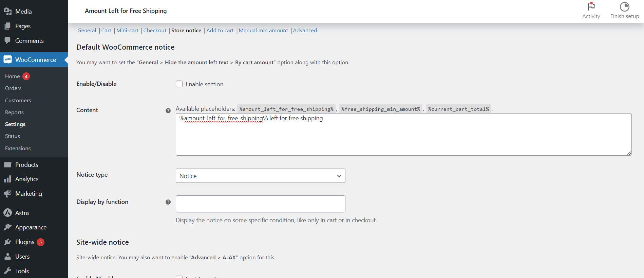Expand the Notice type dropdown
644x278 pixels.
[260, 176]
